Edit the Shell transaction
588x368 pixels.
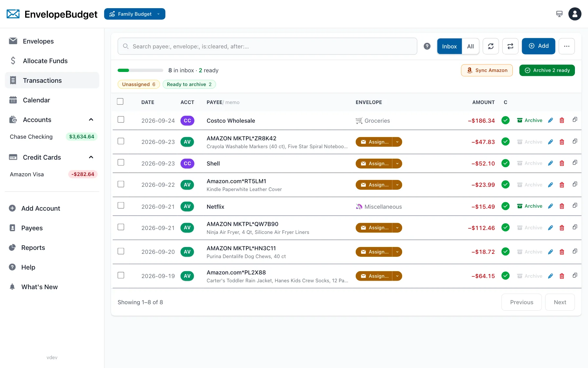(x=550, y=163)
